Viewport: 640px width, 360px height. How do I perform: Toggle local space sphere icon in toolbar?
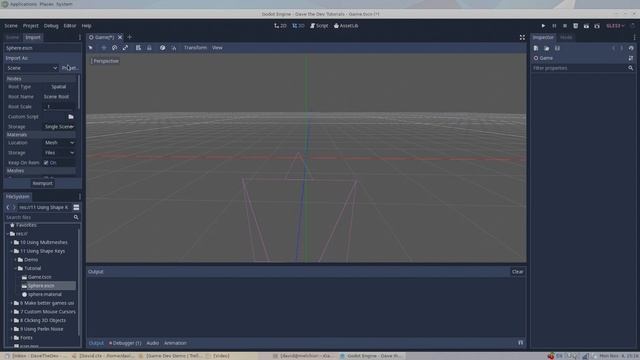click(162, 48)
